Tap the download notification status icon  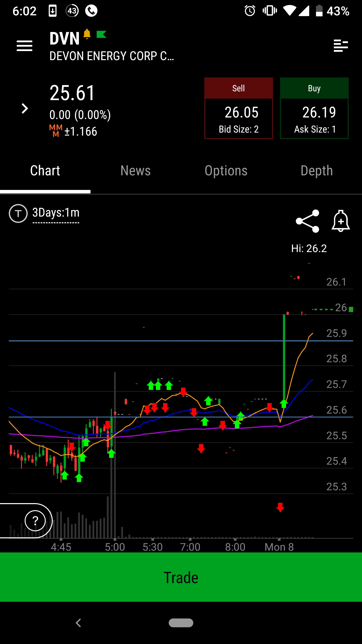tap(53, 11)
